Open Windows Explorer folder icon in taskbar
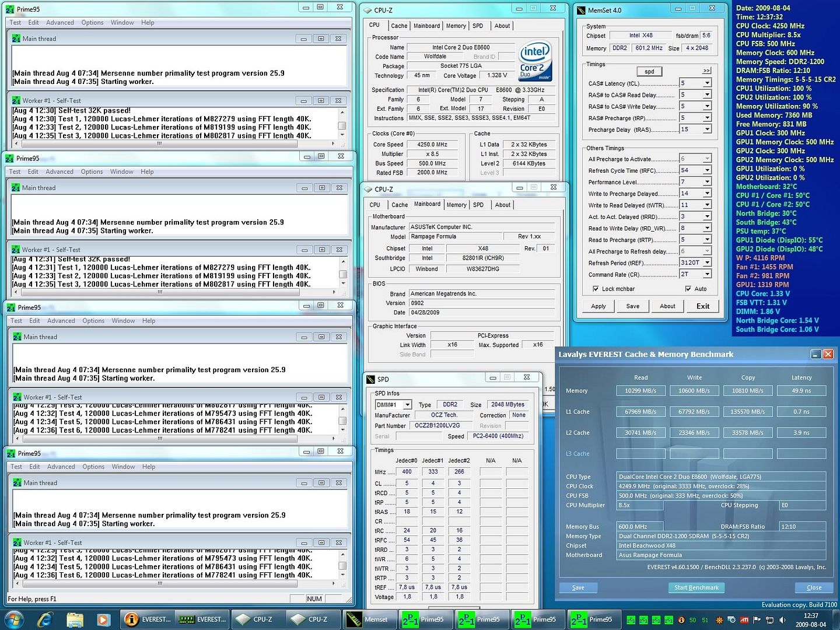Screen dimensions: 840x630 tap(75, 619)
